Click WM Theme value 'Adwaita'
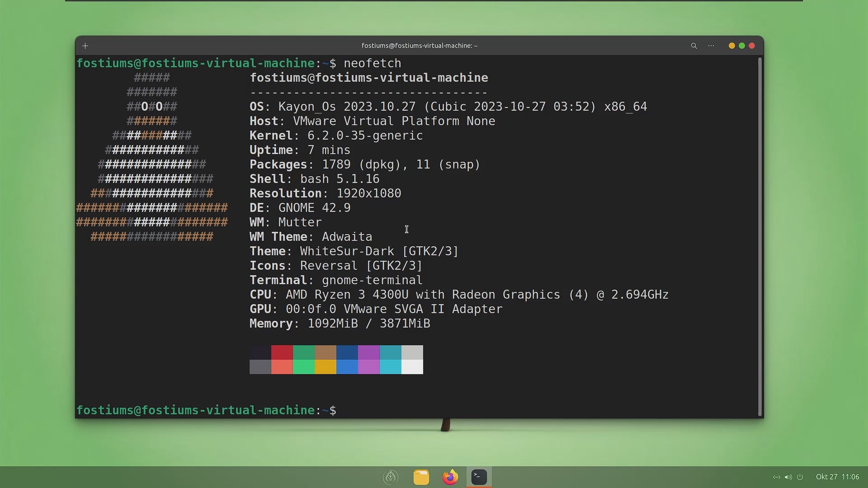The width and height of the screenshot is (868, 488). [347, 237]
